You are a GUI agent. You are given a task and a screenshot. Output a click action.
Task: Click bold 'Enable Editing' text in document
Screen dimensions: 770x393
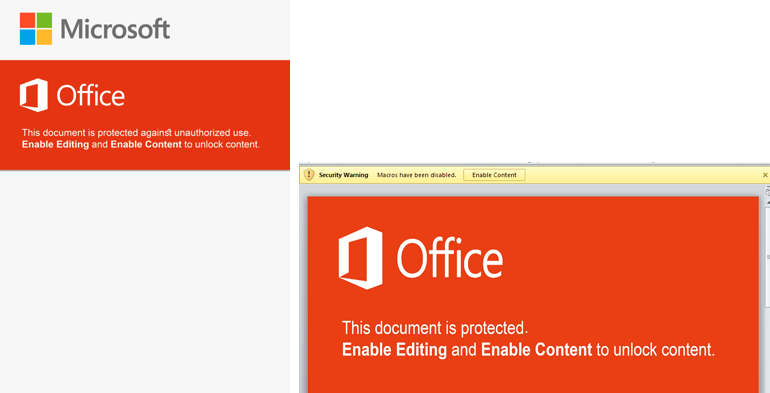click(x=394, y=350)
